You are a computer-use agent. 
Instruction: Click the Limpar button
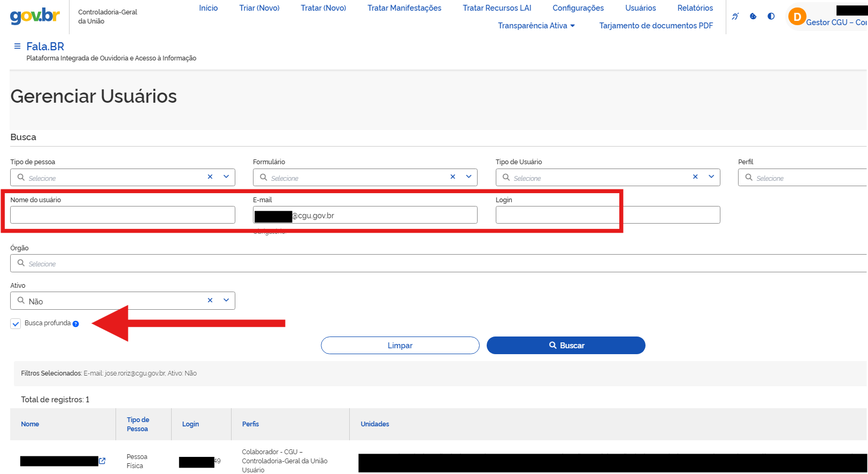click(400, 346)
